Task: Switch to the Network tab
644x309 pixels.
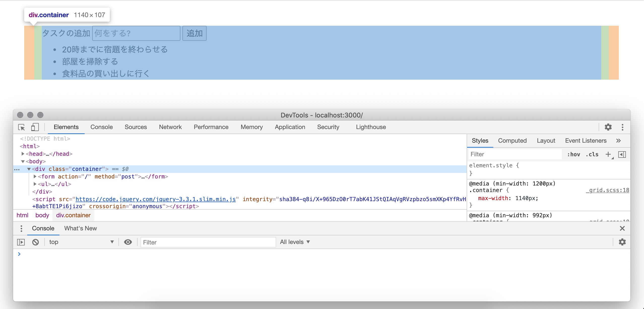Action: tap(170, 127)
